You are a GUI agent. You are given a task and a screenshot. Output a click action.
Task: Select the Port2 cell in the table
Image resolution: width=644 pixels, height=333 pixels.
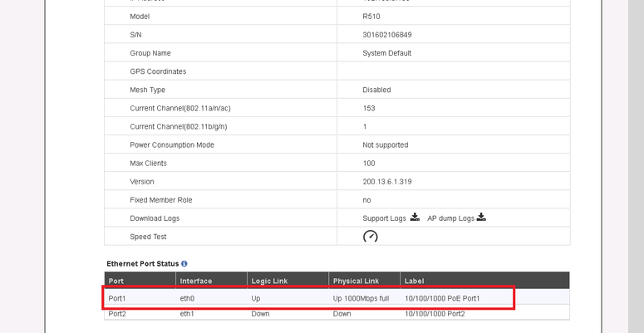coord(117,315)
